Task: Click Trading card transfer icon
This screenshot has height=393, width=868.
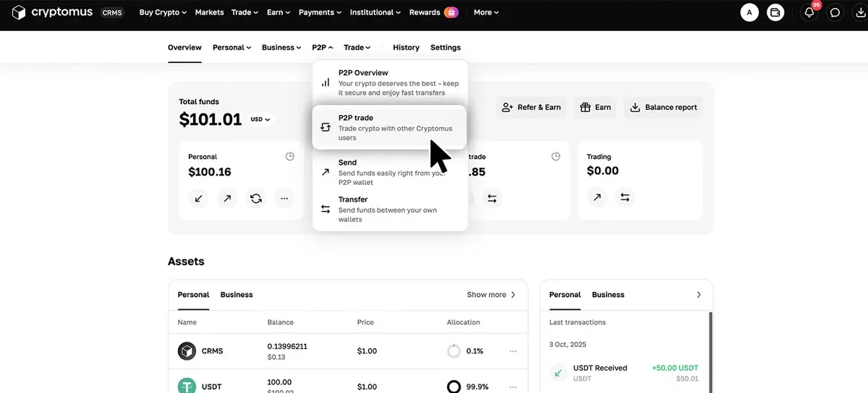Action: [x=625, y=196]
